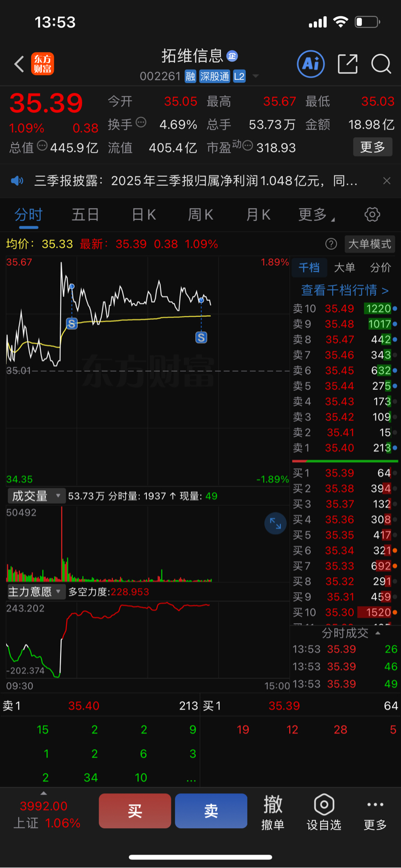Switch to 周K chart tab
401x868 pixels.
(x=200, y=215)
